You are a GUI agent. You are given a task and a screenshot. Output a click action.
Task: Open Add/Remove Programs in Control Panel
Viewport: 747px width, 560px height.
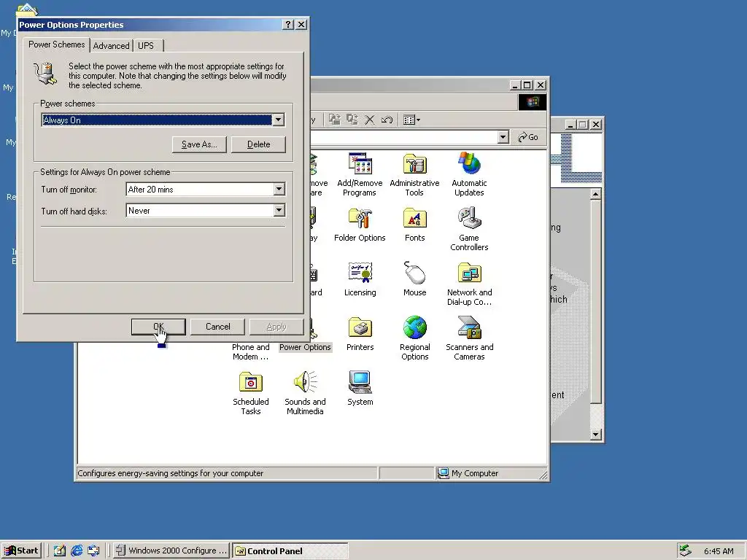(x=360, y=174)
